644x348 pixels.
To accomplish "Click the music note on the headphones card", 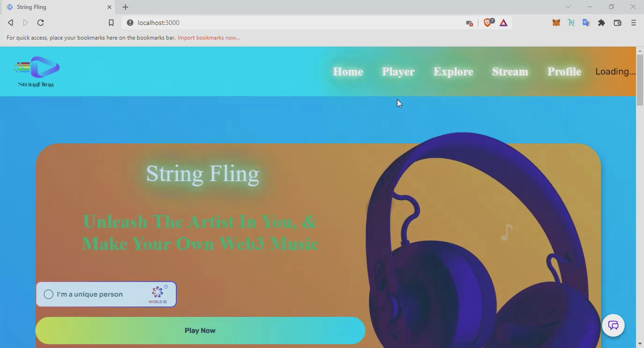I will [x=506, y=232].
